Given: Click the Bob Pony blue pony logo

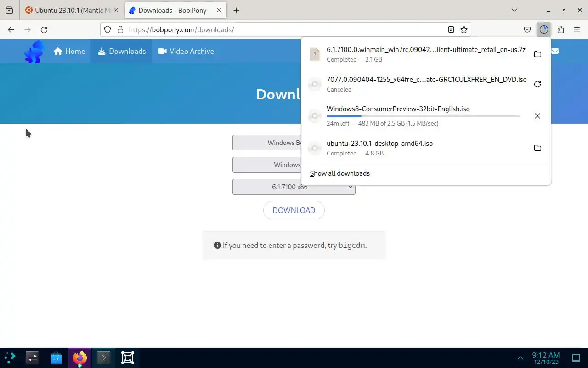Looking at the screenshot, I should click(x=34, y=52).
